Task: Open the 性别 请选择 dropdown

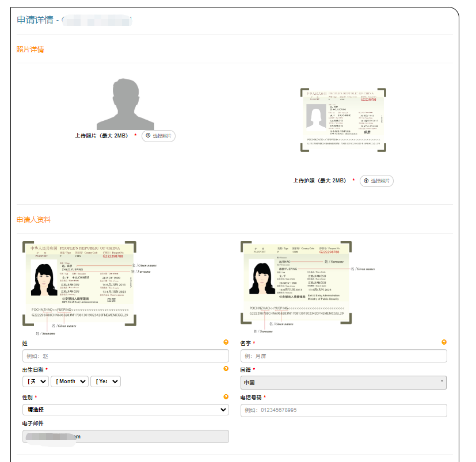Action: click(123, 410)
